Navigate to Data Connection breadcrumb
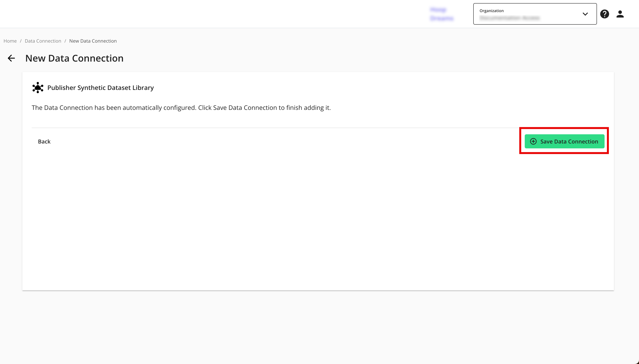The width and height of the screenshot is (639, 364). (43, 41)
